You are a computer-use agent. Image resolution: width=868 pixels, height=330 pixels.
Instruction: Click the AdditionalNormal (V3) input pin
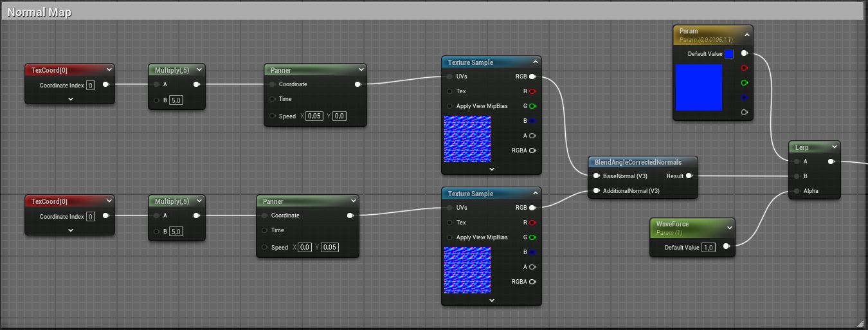(x=596, y=190)
